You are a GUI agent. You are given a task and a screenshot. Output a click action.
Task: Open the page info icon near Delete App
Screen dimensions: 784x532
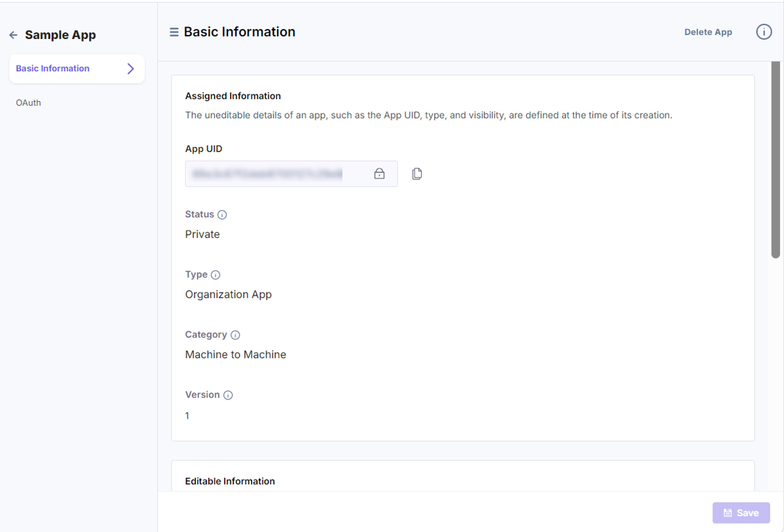764,32
